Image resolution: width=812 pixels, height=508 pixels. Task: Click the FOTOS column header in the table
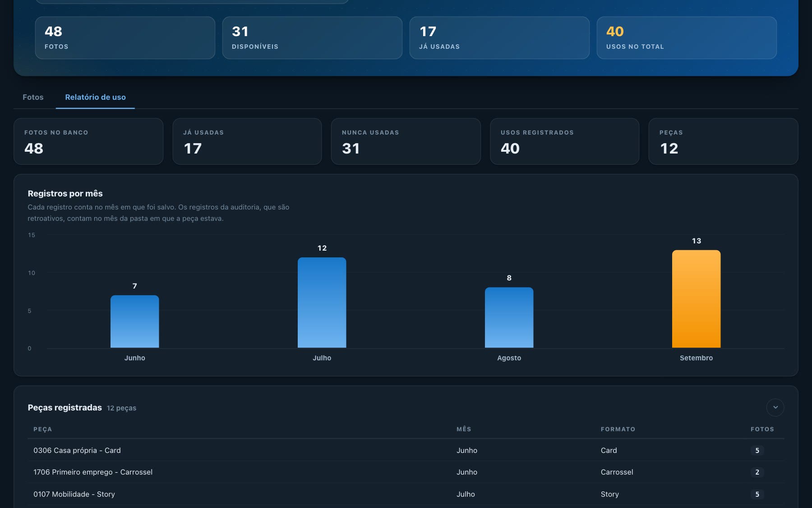(x=762, y=429)
